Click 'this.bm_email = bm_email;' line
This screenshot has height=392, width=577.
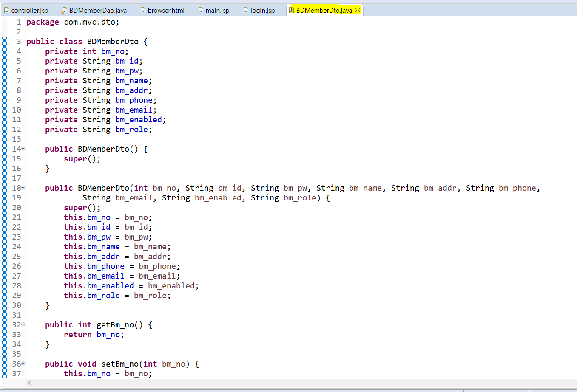(122, 276)
